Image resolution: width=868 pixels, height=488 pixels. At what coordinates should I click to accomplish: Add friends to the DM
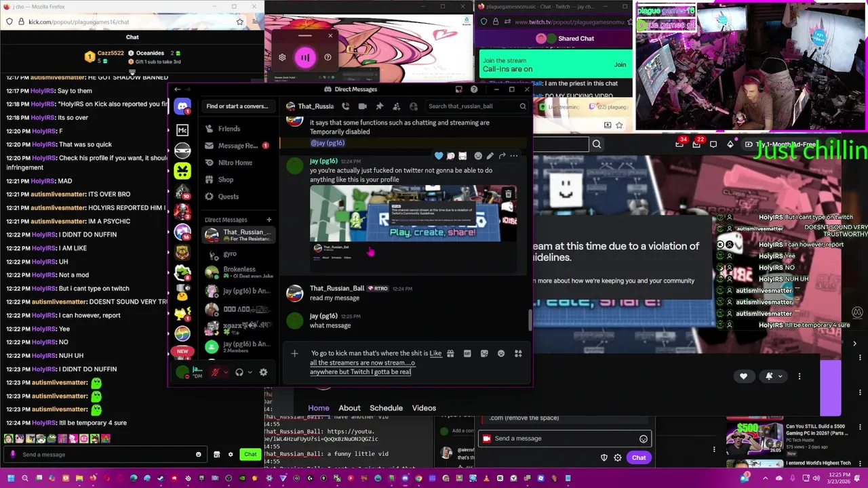pos(396,106)
